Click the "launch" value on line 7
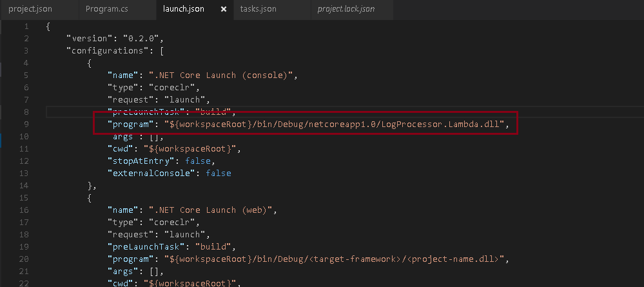Screen dimensions: 644x287 [184, 100]
